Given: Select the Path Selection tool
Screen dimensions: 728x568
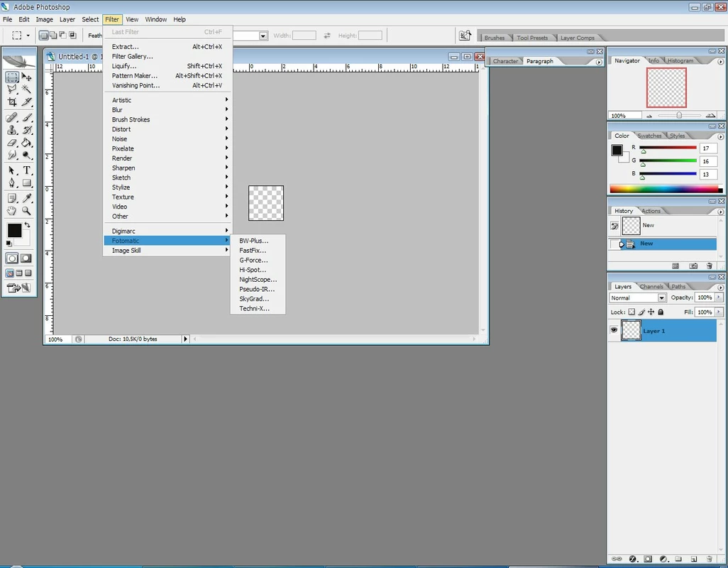Looking at the screenshot, I should [12, 170].
